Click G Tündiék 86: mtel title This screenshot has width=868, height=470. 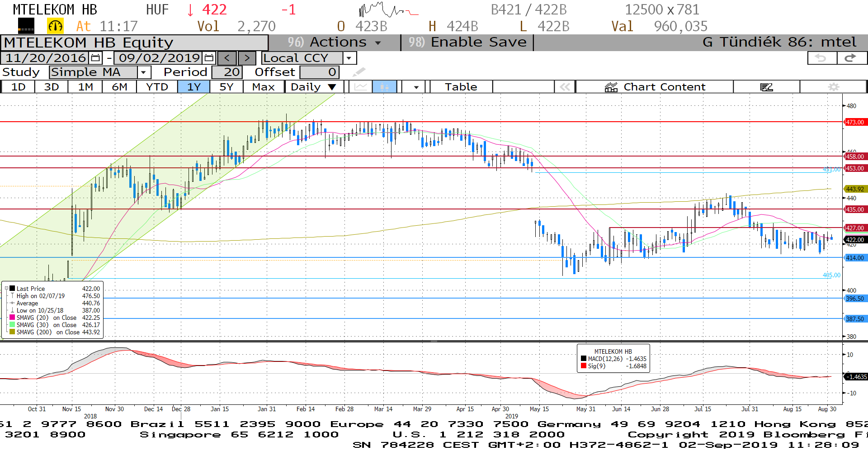[x=779, y=43]
